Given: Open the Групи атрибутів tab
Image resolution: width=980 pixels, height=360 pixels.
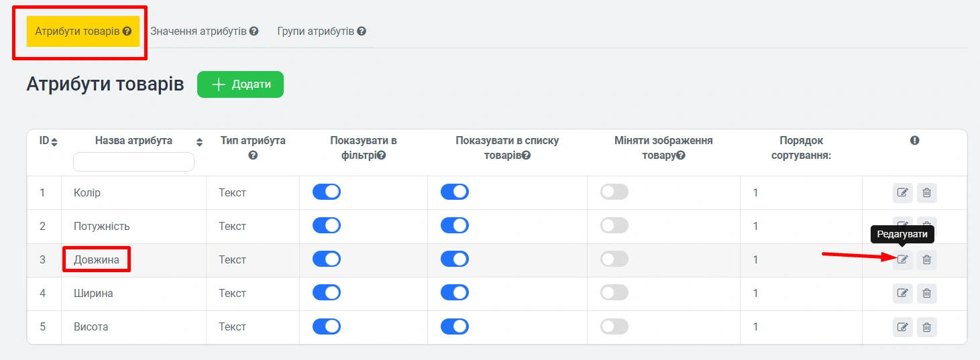Looking at the screenshot, I should [x=321, y=32].
